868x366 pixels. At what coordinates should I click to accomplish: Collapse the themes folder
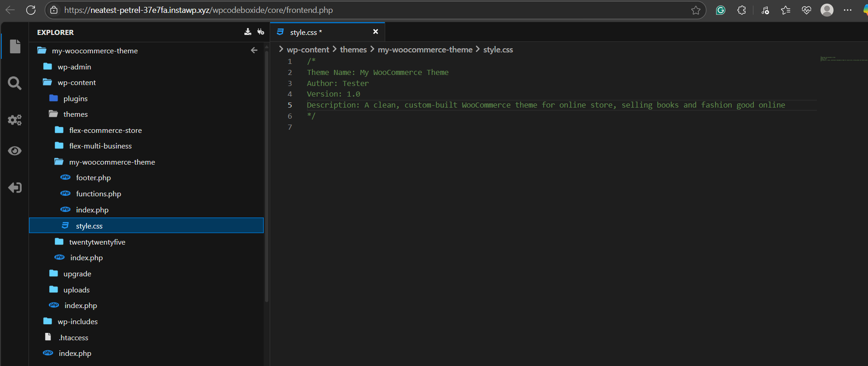pos(75,114)
